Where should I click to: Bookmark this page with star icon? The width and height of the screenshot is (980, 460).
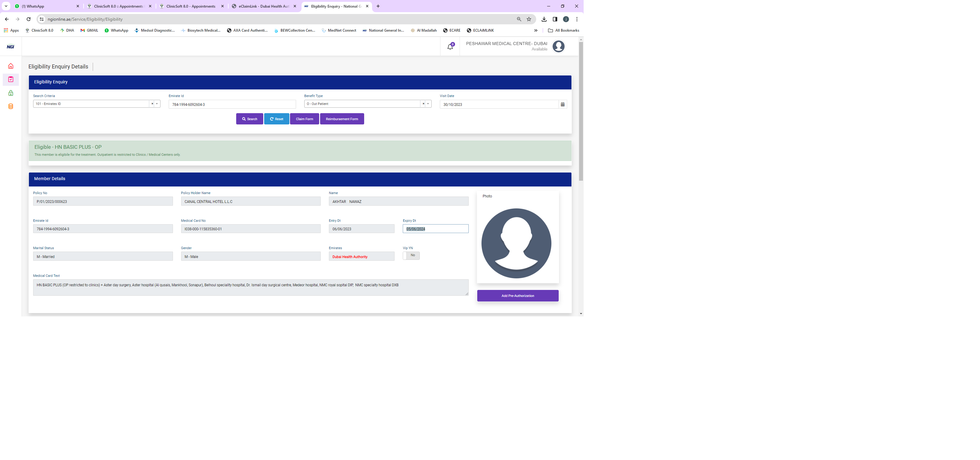point(529,19)
